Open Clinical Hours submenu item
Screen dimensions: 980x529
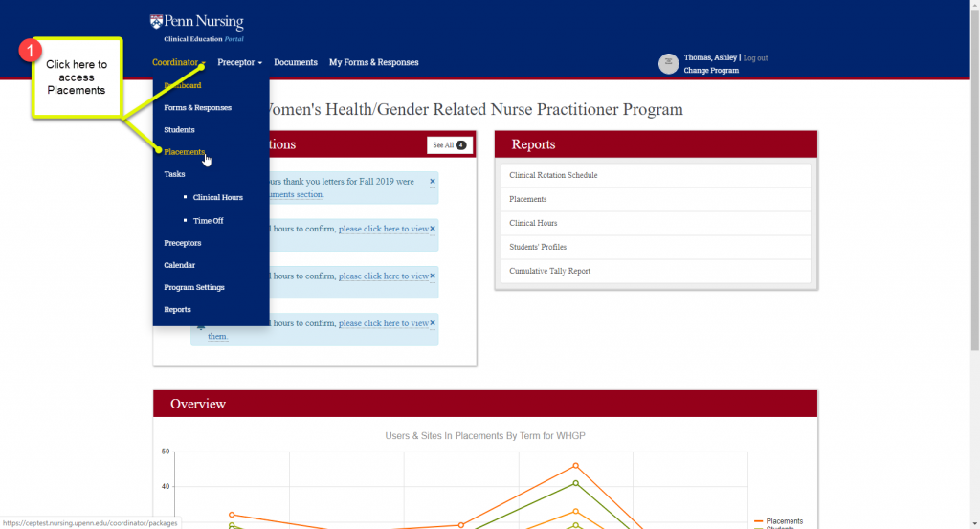click(x=218, y=197)
